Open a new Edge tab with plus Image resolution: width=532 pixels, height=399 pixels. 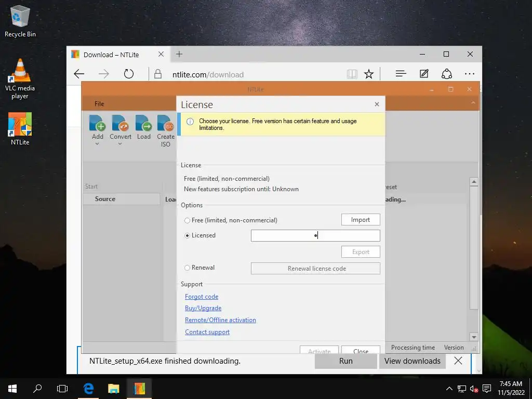179,54
